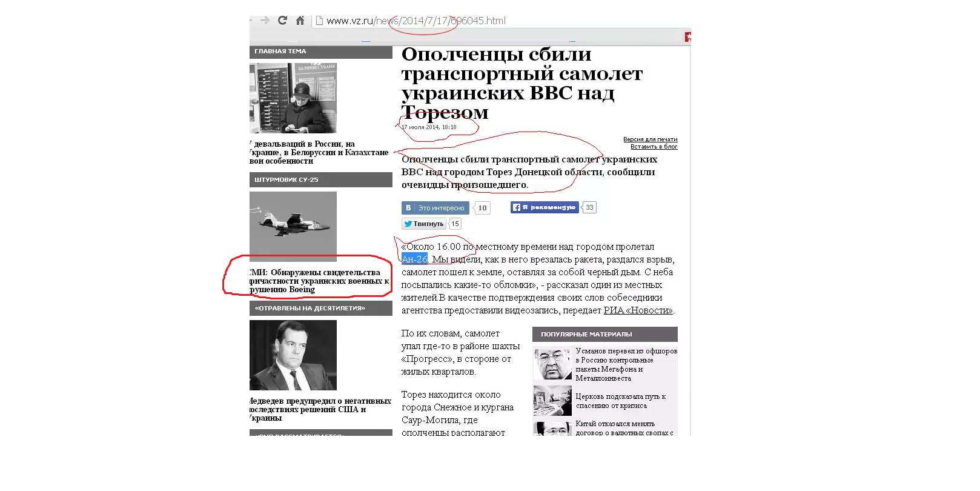Open the Boeing crash evidence headline link
This screenshot has height=491, width=980.
tap(319, 281)
